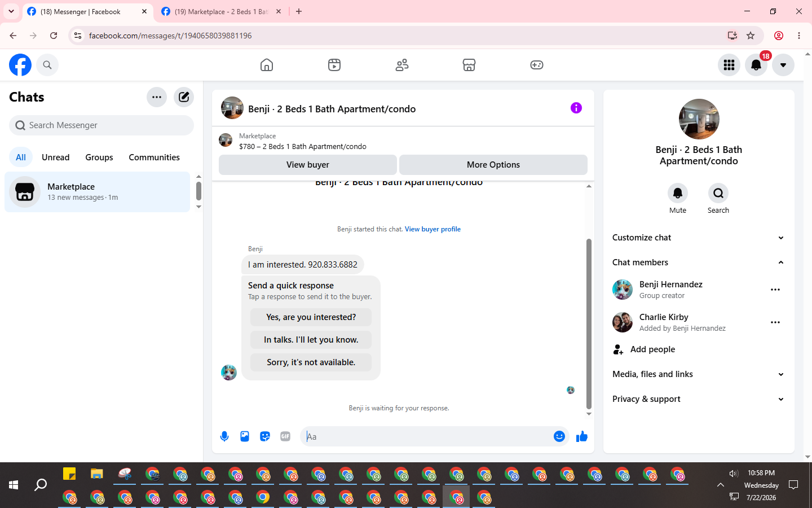812x508 pixels.
Task: Switch to the Communities filter
Action: 154,157
